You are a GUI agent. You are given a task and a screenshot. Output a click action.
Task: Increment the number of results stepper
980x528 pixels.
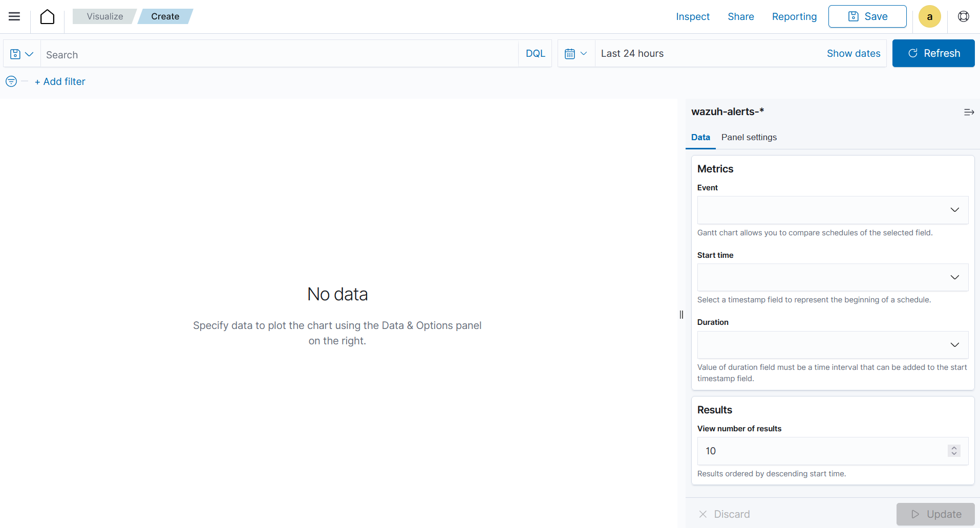954,448
